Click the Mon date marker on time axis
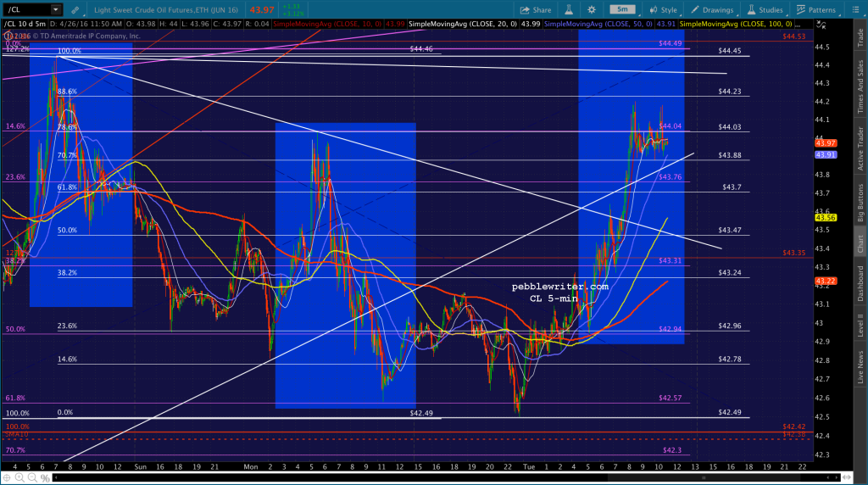Viewport: 868px width, 485px height. [x=251, y=466]
